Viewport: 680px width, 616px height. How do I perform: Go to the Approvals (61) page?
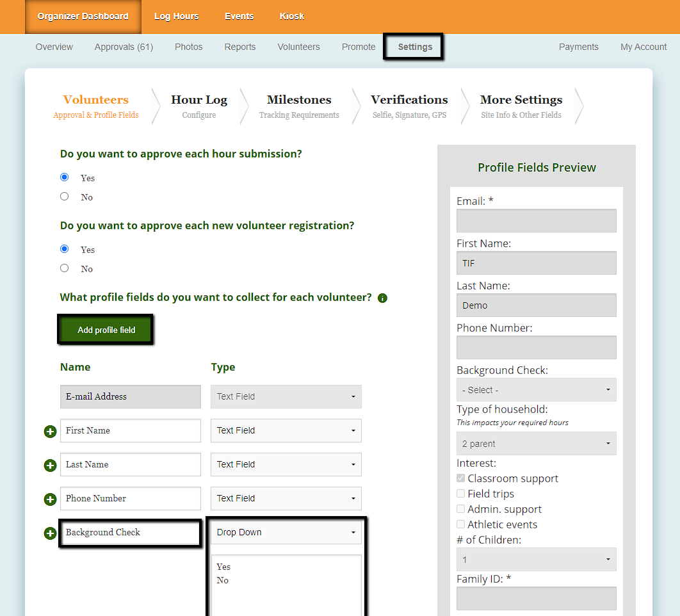[x=124, y=47]
